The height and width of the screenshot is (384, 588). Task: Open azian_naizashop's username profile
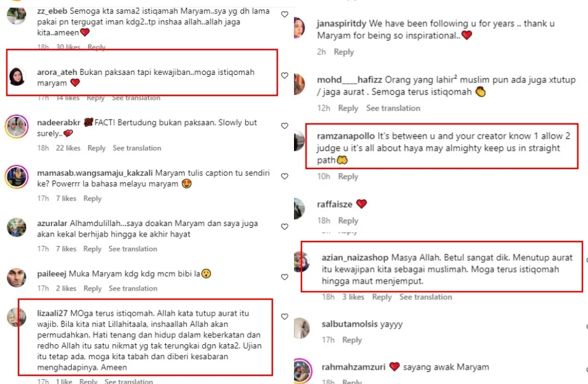tap(355, 258)
